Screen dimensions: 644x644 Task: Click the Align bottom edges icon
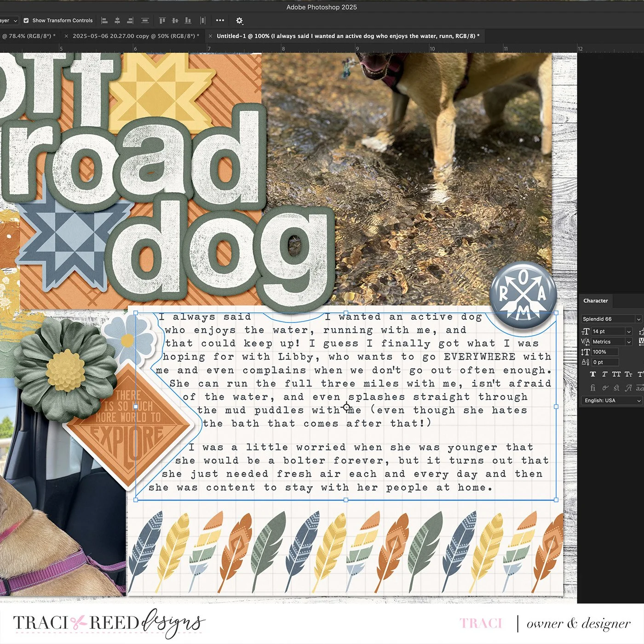coord(189,20)
